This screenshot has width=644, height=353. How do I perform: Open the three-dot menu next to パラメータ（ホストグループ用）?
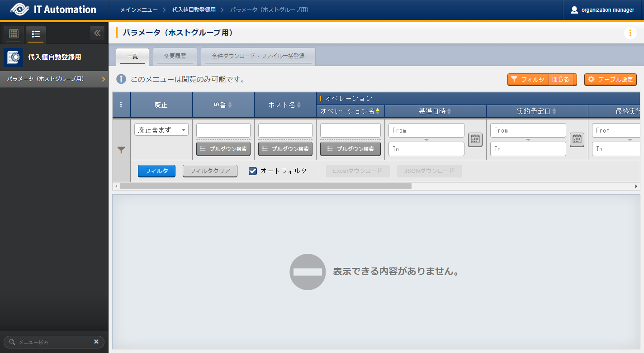point(630,33)
